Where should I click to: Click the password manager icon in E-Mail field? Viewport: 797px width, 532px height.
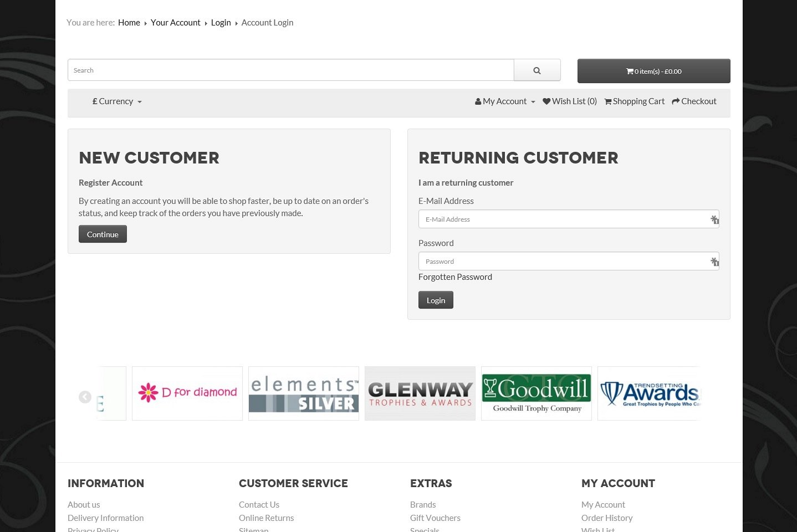(x=714, y=219)
